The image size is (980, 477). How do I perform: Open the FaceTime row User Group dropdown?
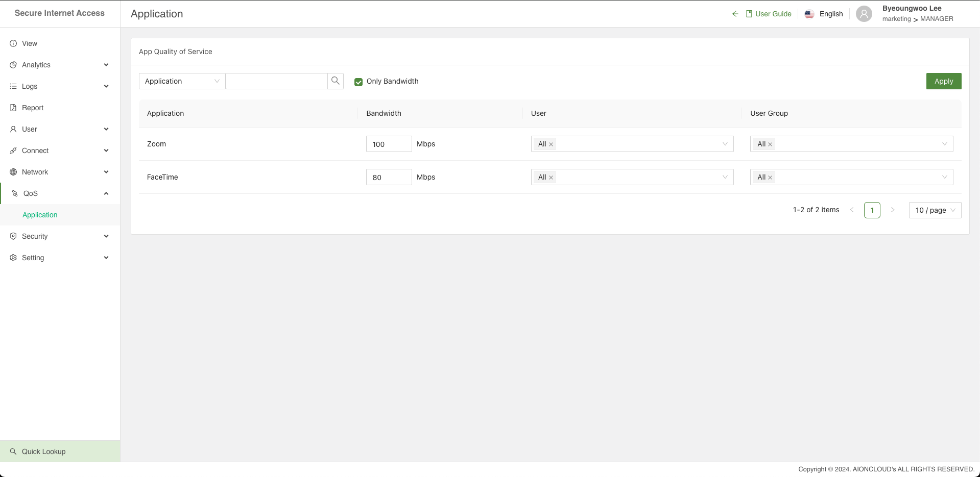tap(851, 177)
